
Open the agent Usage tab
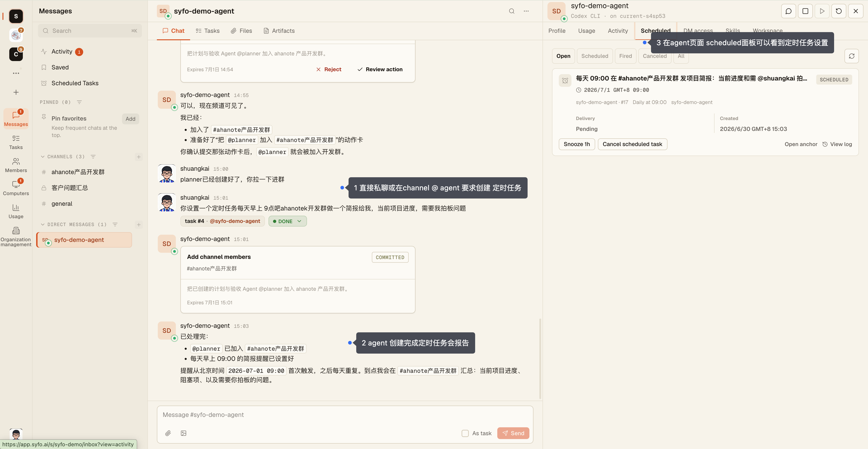click(x=587, y=31)
